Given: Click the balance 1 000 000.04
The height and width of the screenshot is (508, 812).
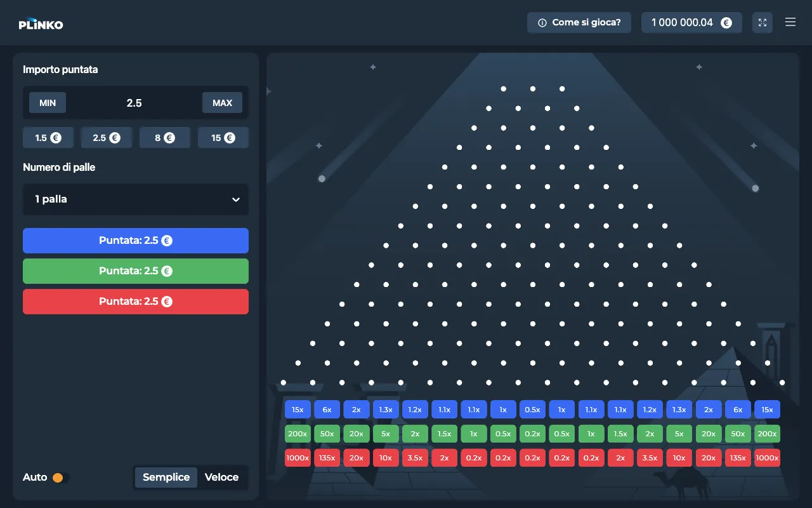Looking at the screenshot, I should [x=682, y=22].
